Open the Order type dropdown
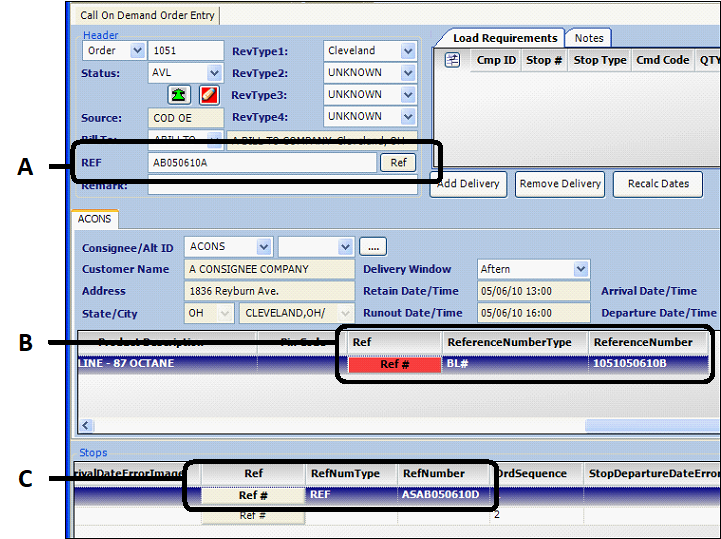Screen dimensions: 721x539 [x=137, y=50]
